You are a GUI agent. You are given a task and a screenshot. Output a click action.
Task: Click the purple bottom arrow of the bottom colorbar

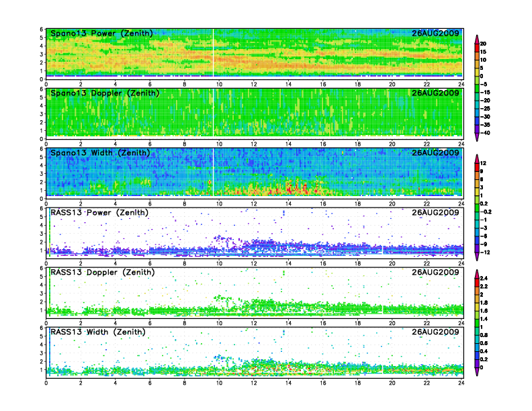point(477,371)
